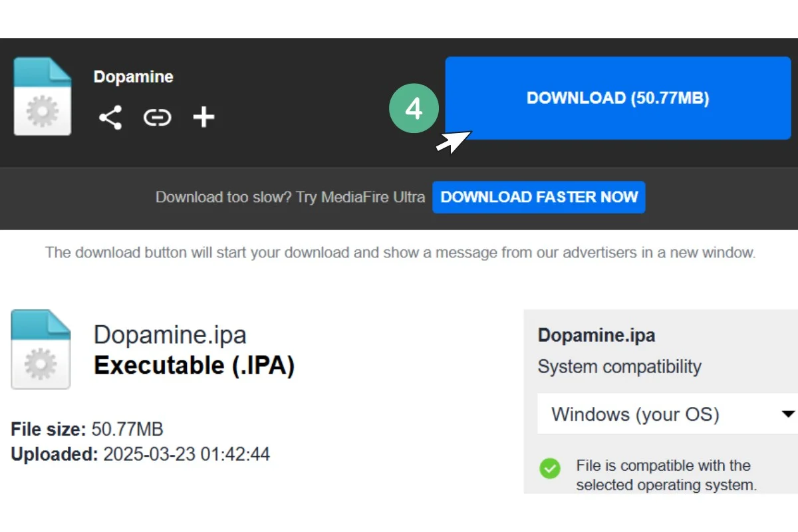Image resolution: width=798 pixels, height=532 pixels.
Task: Click the uploaded date 2025-03-23 text
Action: coord(187,454)
